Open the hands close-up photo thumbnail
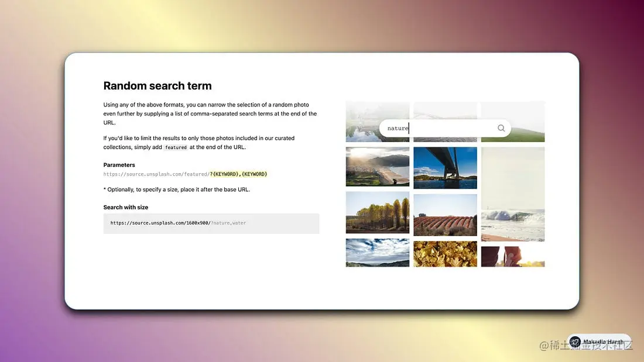Viewport: 644px width, 362px height. click(513, 257)
